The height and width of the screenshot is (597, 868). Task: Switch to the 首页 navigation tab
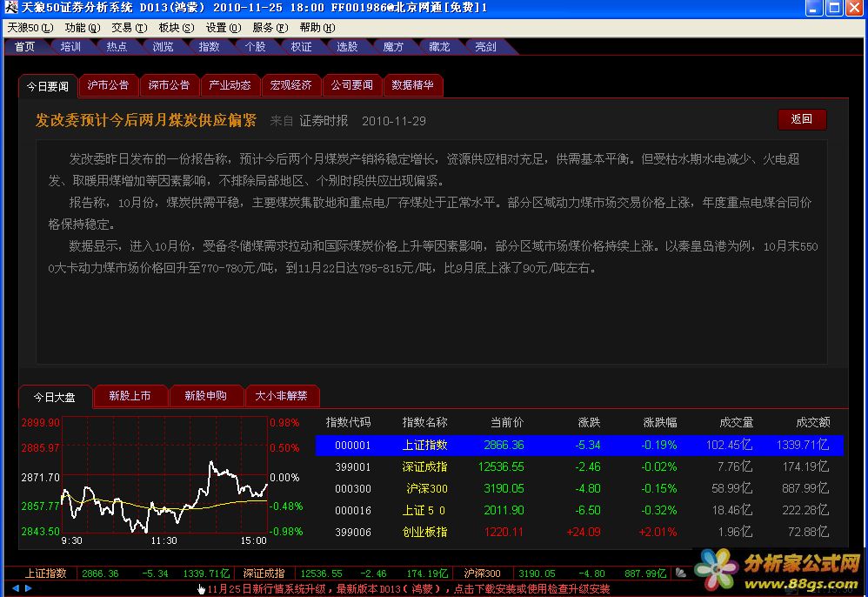pyautogui.click(x=24, y=47)
